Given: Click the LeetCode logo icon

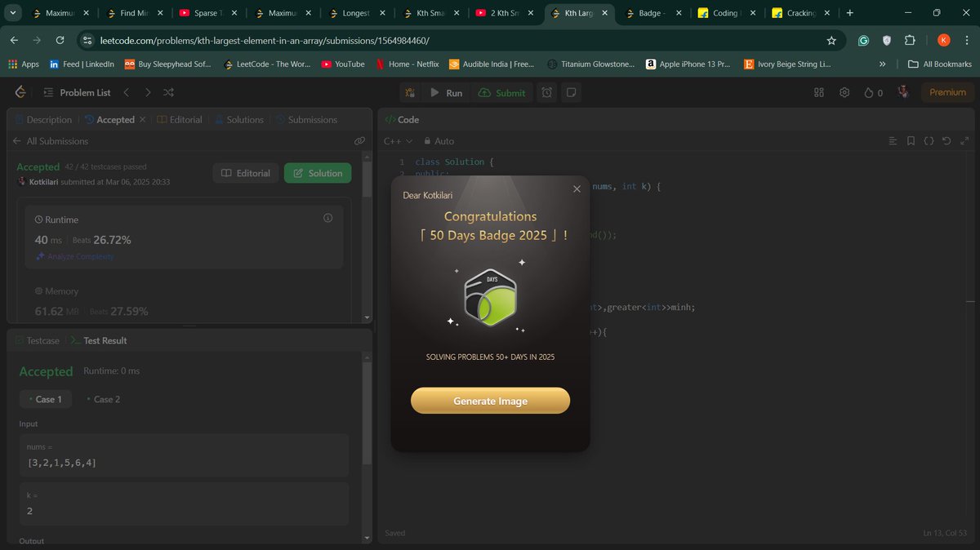Looking at the screenshot, I should [x=20, y=92].
